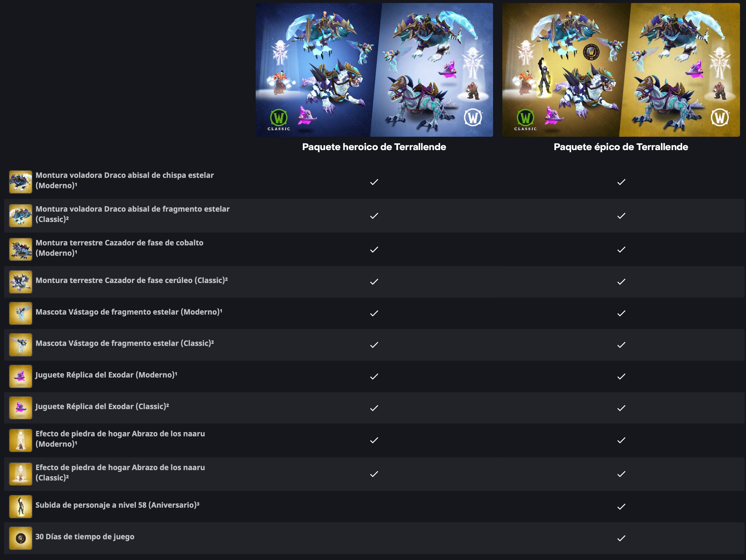Click the Réplica del Exodar (Moderno) icon
The image size is (746, 560).
[x=21, y=376]
